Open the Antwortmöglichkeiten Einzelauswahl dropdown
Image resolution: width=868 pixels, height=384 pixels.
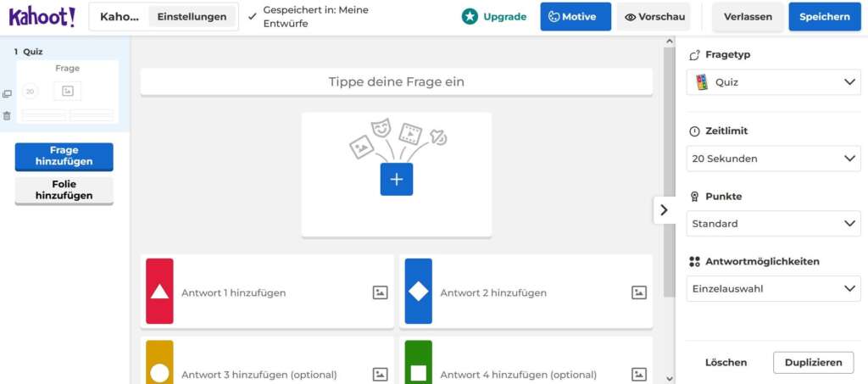point(773,288)
